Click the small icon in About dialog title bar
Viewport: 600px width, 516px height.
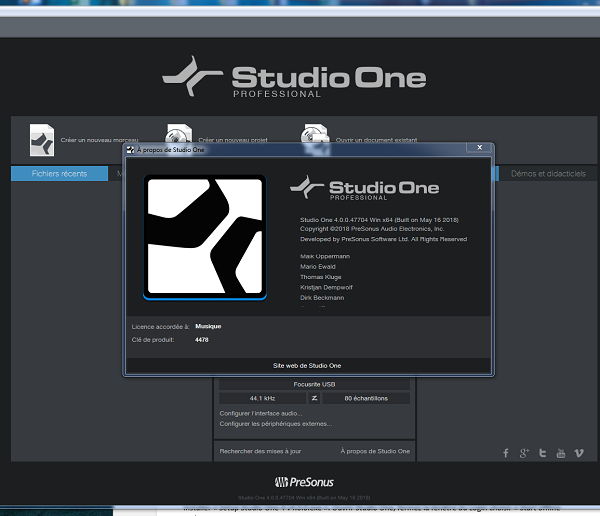click(130, 150)
